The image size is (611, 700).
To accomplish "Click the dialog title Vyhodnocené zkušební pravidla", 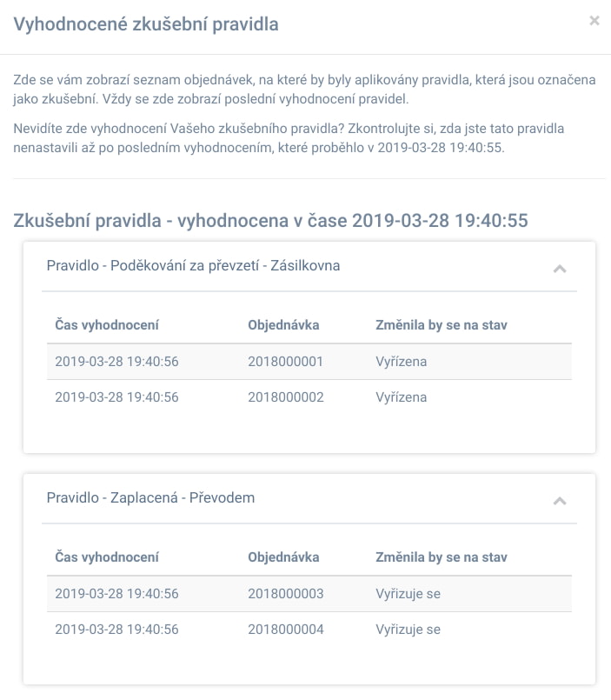I will click(x=146, y=24).
